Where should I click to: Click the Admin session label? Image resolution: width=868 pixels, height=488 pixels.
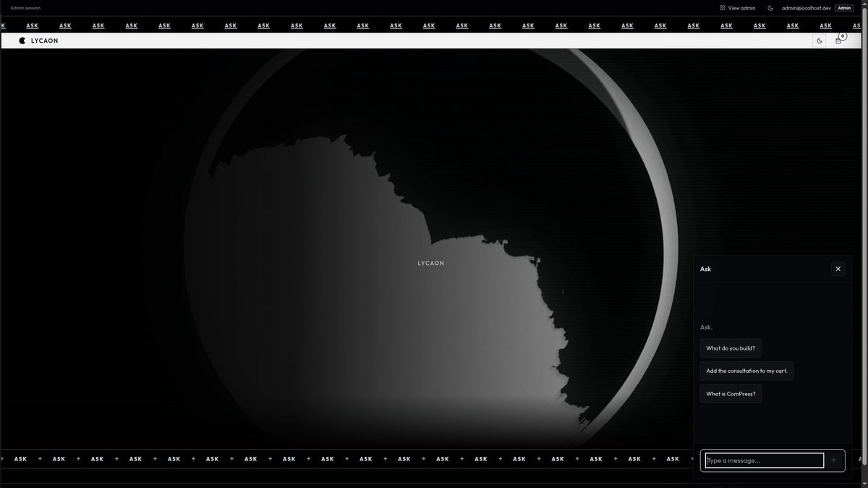25,8
